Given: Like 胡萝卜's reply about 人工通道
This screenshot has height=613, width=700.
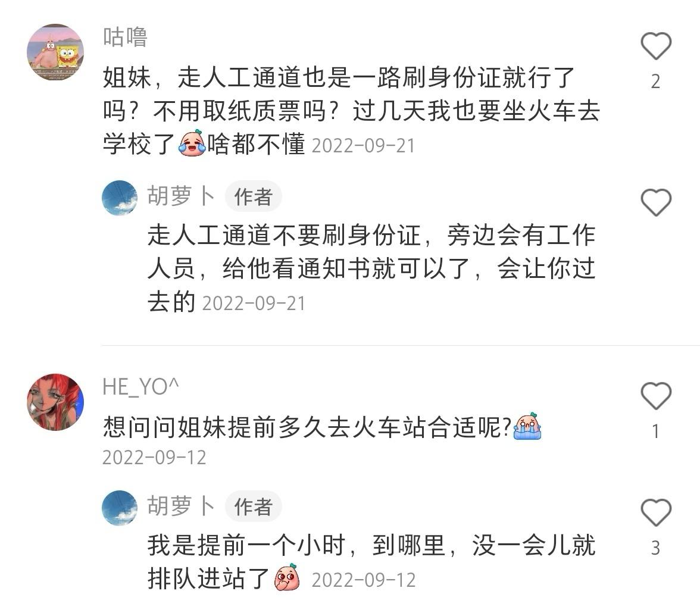Looking at the screenshot, I should point(656,202).
